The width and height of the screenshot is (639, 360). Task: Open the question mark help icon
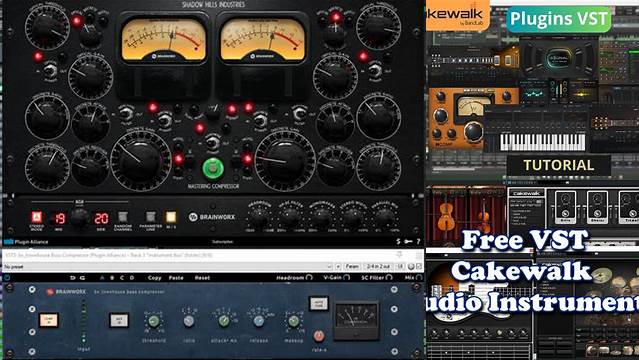[x=418, y=241]
